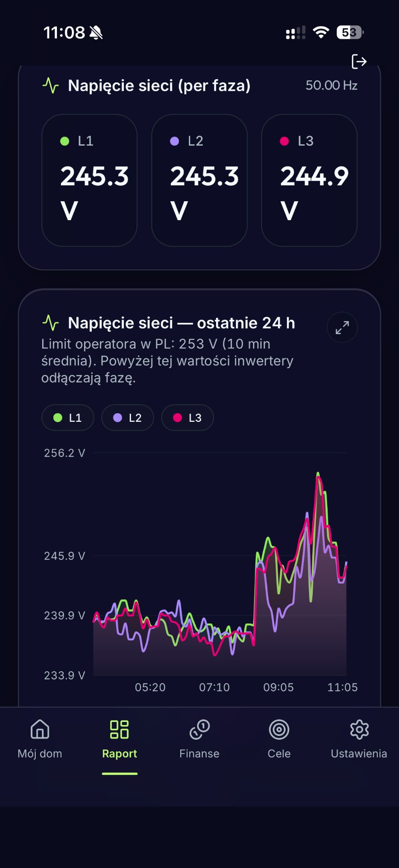The height and width of the screenshot is (868, 399).
Task: Switch to the Ustawienia tab label
Action: point(359,754)
